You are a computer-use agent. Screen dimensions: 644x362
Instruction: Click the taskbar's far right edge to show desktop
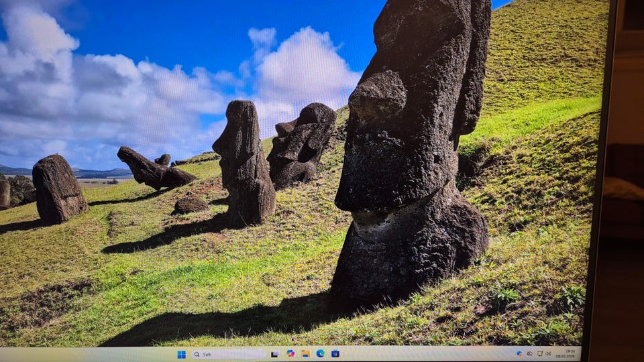point(580,354)
